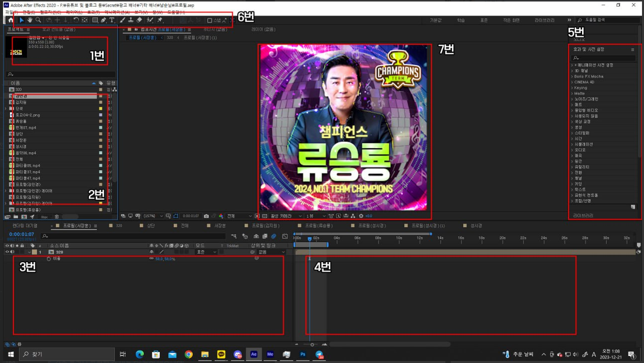Select the Type text tool
Viewport: 644px width, 363px height.
pyautogui.click(x=112, y=20)
